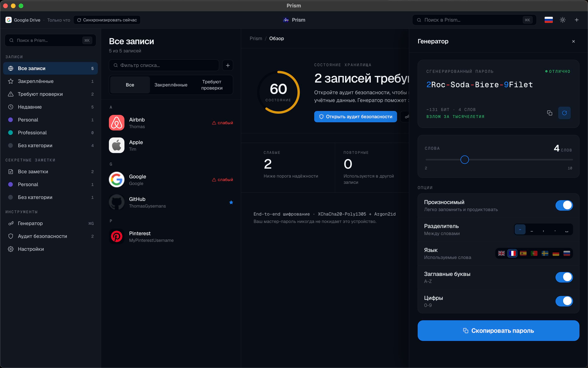The width and height of the screenshot is (588, 368).
Task: Choose English UK flag word language
Action: (x=501, y=253)
